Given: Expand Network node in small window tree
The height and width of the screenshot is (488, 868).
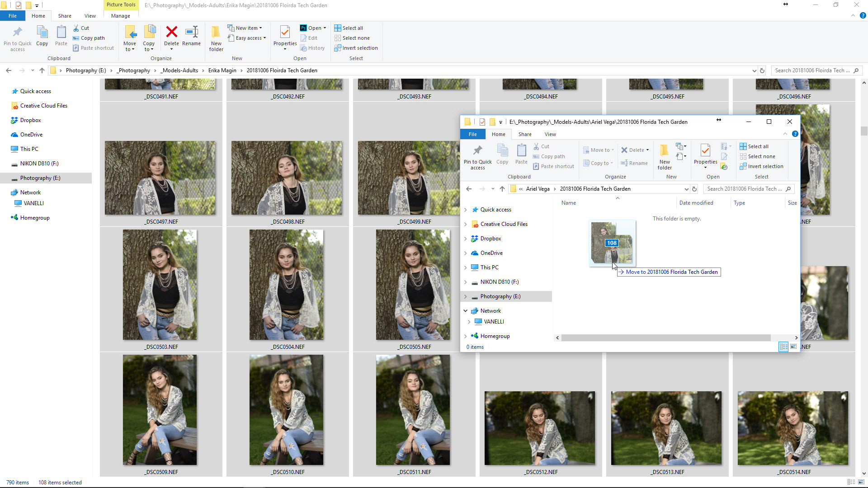Looking at the screenshot, I should [466, 311].
